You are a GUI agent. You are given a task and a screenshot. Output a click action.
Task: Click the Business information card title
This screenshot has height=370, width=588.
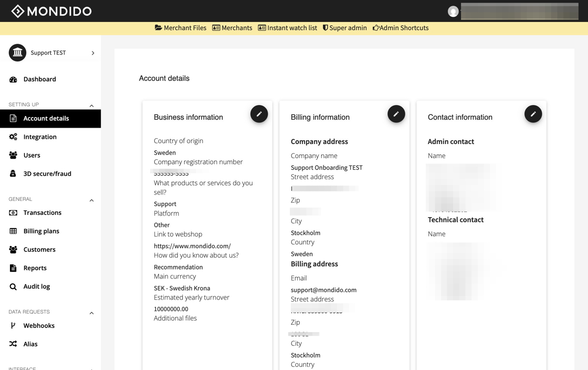(x=188, y=117)
